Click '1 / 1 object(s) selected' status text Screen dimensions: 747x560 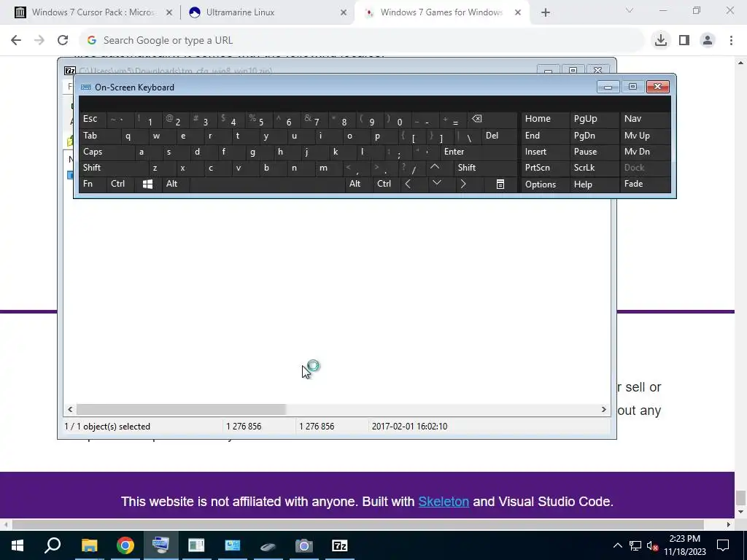click(x=107, y=426)
